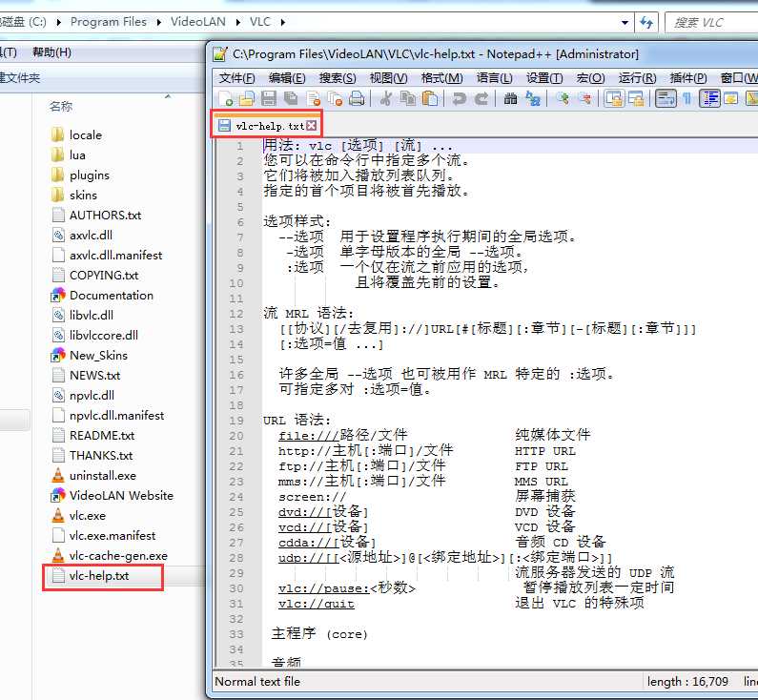The width and height of the screenshot is (758, 700).
Task: Expand arrow after VideoLAN breadcrumb
Action: [x=237, y=22]
